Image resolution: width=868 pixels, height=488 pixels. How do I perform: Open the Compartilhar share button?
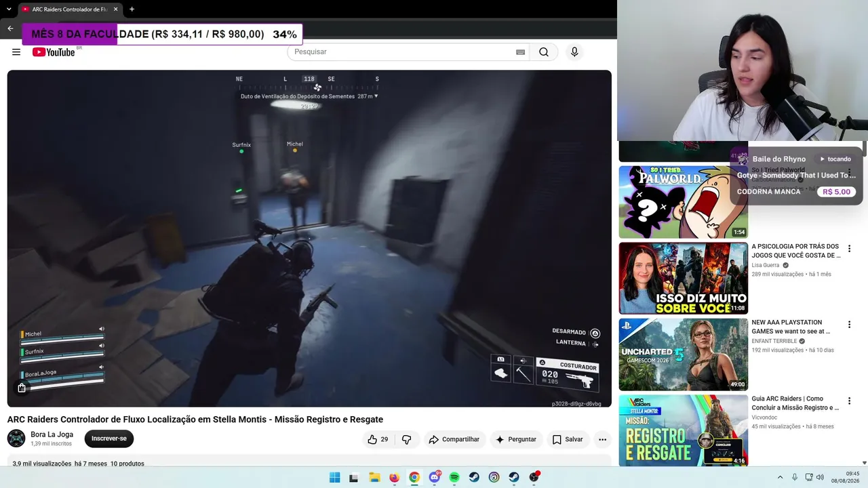click(454, 439)
